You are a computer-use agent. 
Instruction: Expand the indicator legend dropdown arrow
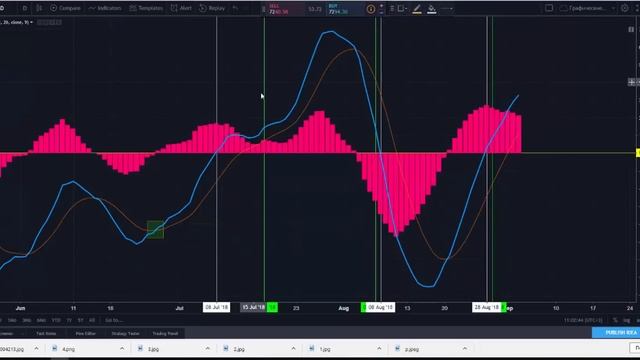31,22
